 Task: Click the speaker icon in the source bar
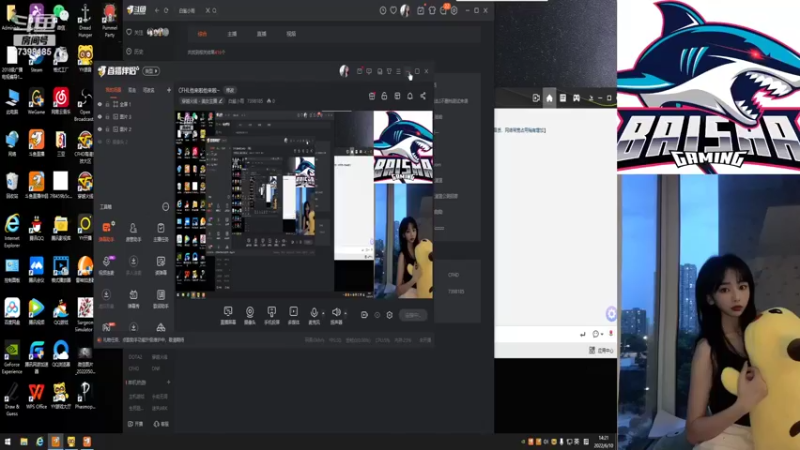coord(336,312)
